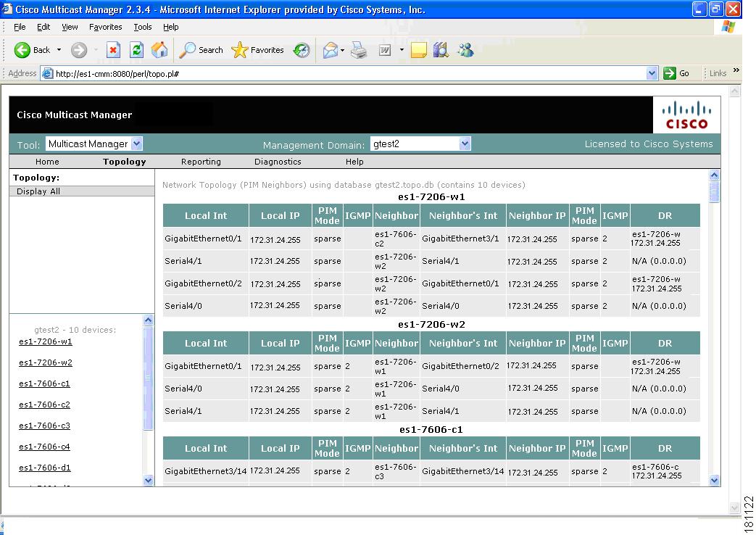Click the es1-7206-w1 table heading

431,197
